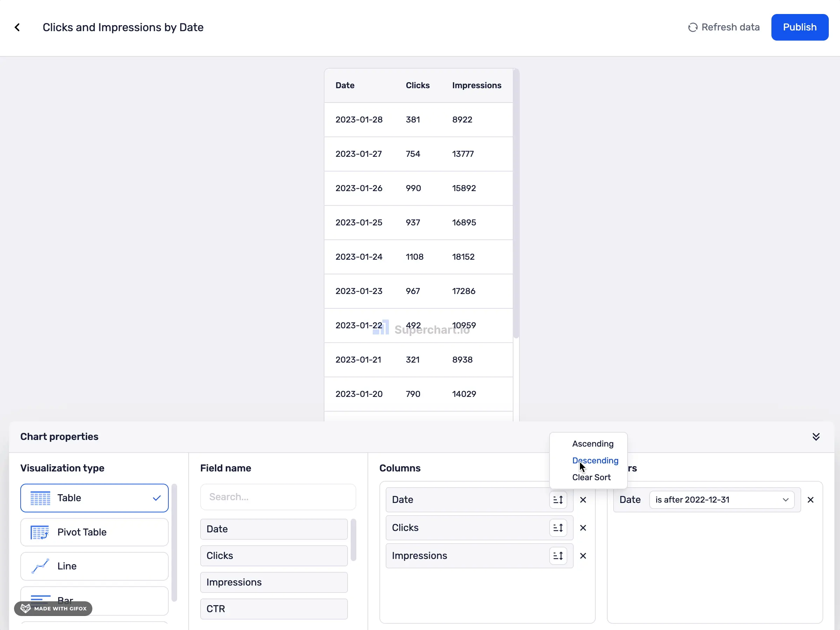Pick the Impressions field in Field name list
Viewport: 840px width, 630px height.
tap(274, 582)
